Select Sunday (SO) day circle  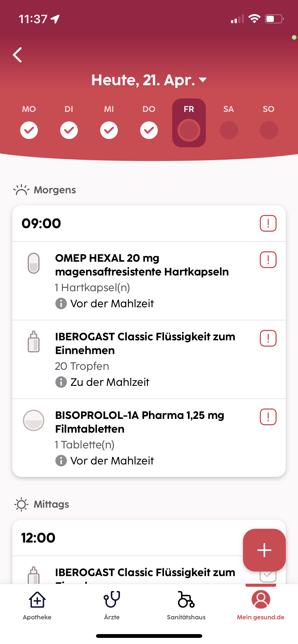(269, 130)
